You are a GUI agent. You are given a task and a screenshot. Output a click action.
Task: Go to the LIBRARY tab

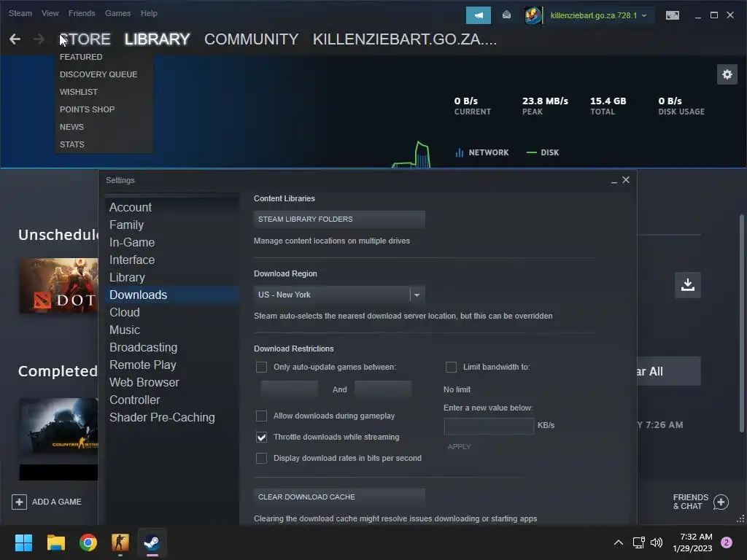(158, 39)
